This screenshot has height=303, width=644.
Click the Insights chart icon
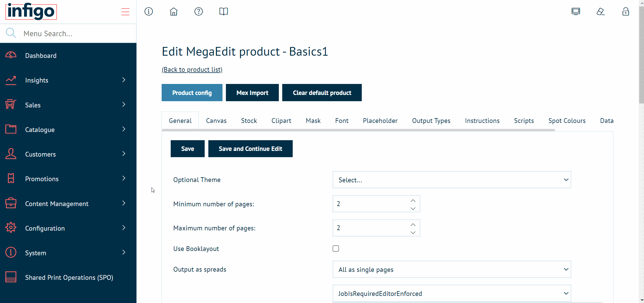click(11, 80)
